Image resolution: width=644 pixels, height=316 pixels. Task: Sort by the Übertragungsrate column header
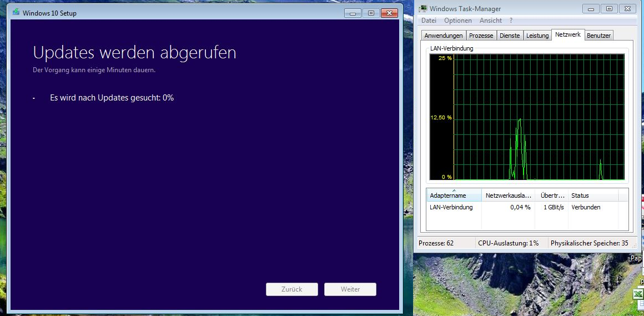tap(552, 195)
